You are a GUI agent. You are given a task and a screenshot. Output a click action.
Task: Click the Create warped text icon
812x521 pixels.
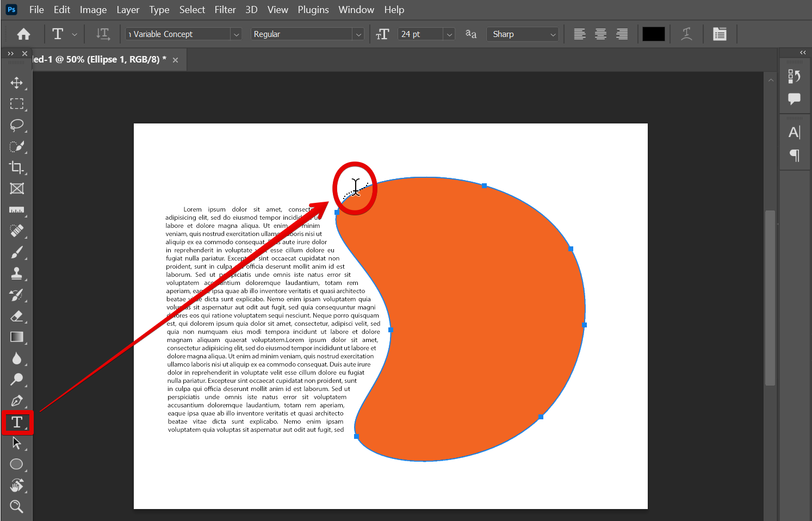[686, 34]
